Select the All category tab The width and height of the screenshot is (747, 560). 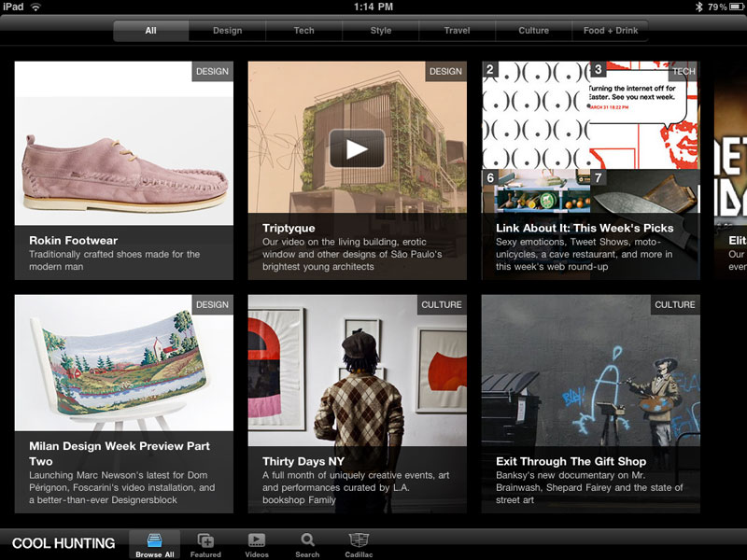point(150,31)
